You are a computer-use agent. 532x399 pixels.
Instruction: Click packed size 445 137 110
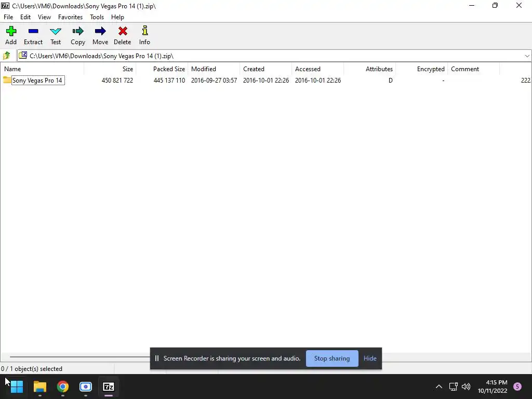click(169, 81)
